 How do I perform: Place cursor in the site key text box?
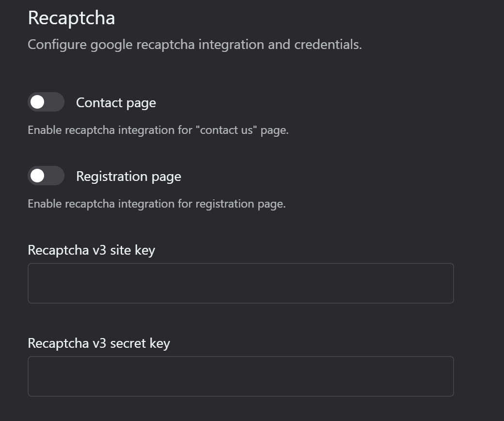241,283
